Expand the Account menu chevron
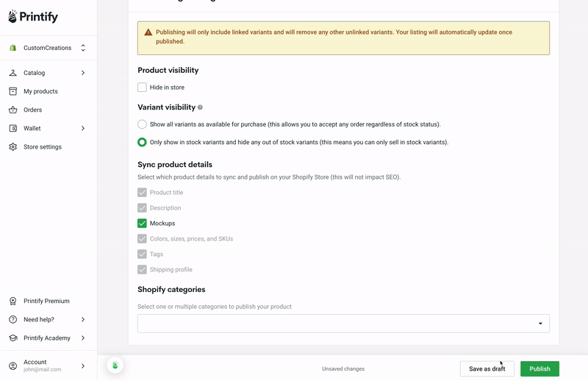 tap(83, 366)
